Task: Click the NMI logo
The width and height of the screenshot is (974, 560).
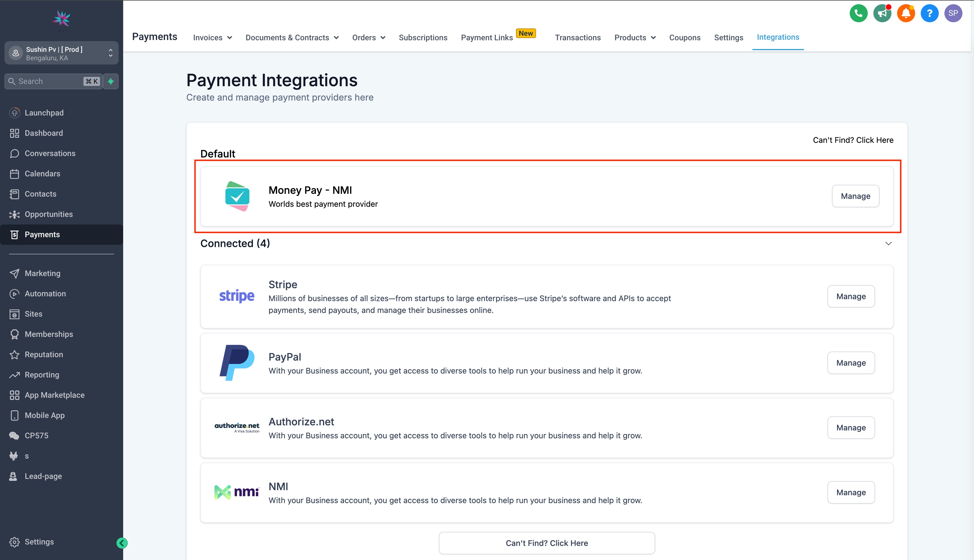Action: [237, 492]
